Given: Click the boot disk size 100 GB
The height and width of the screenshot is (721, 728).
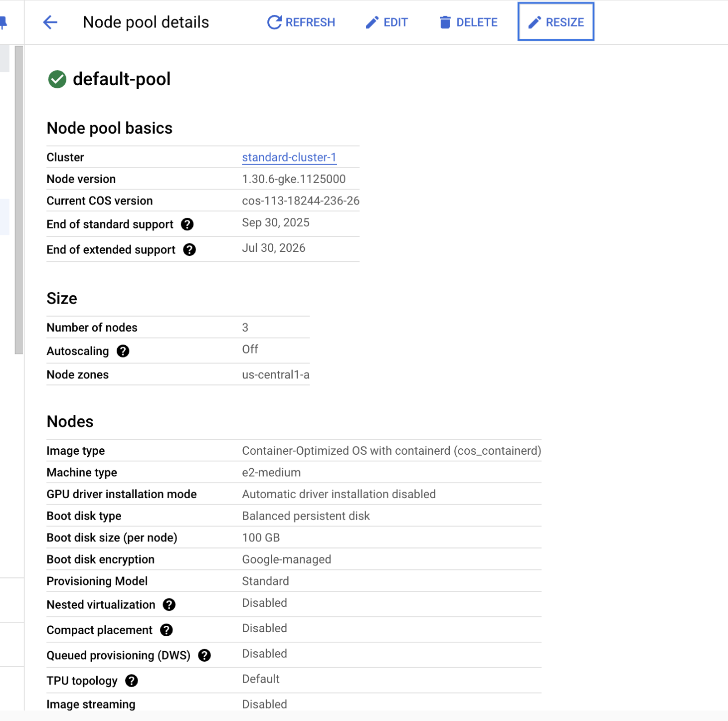Looking at the screenshot, I should 261,538.
